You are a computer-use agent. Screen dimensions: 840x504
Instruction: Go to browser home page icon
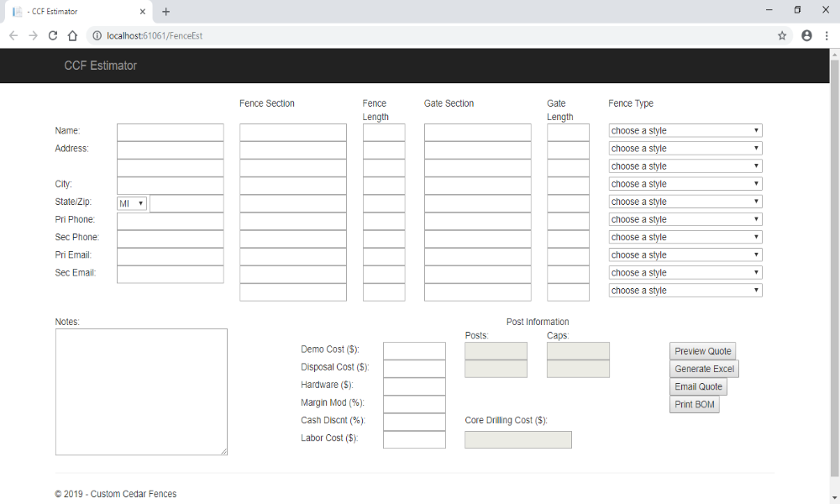pyautogui.click(x=72, y=36)
